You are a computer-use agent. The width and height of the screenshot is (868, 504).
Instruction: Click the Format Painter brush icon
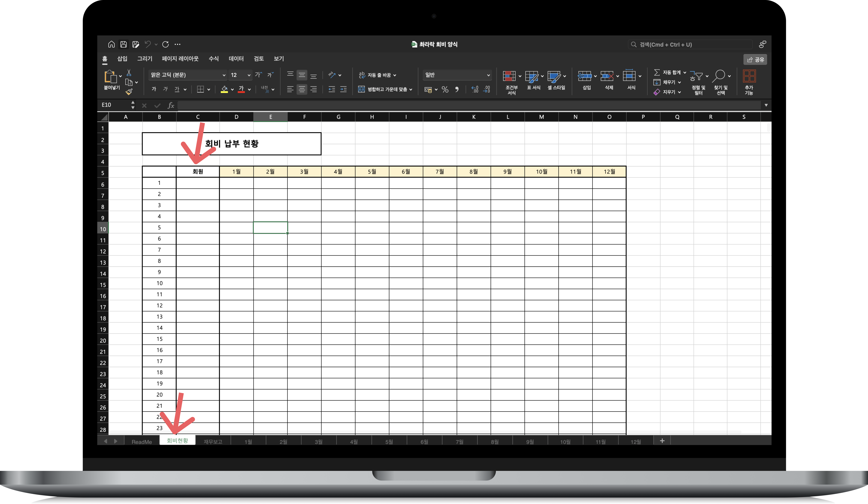point(129,92)
